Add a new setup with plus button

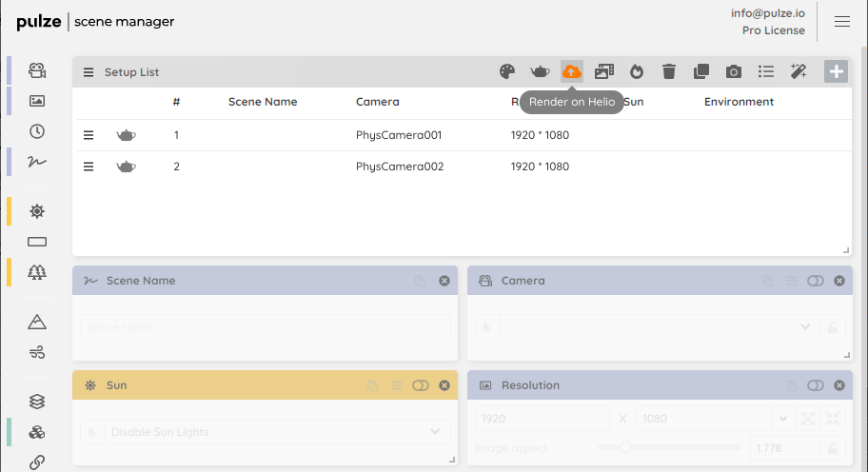(836, 71)
